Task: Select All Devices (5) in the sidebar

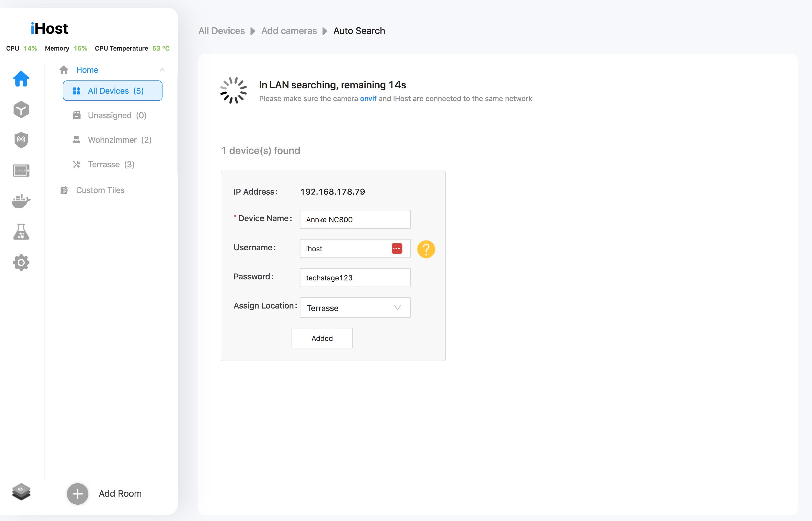Action: coord(112,91)
